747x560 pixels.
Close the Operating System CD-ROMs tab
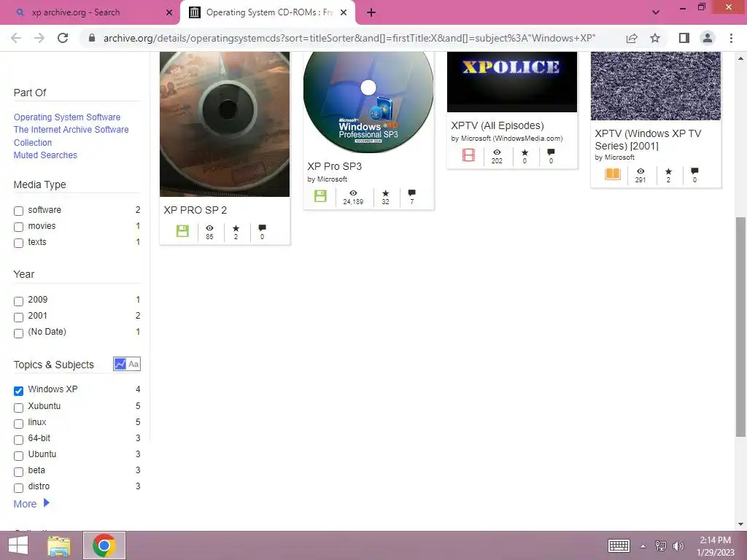[344, 12]
